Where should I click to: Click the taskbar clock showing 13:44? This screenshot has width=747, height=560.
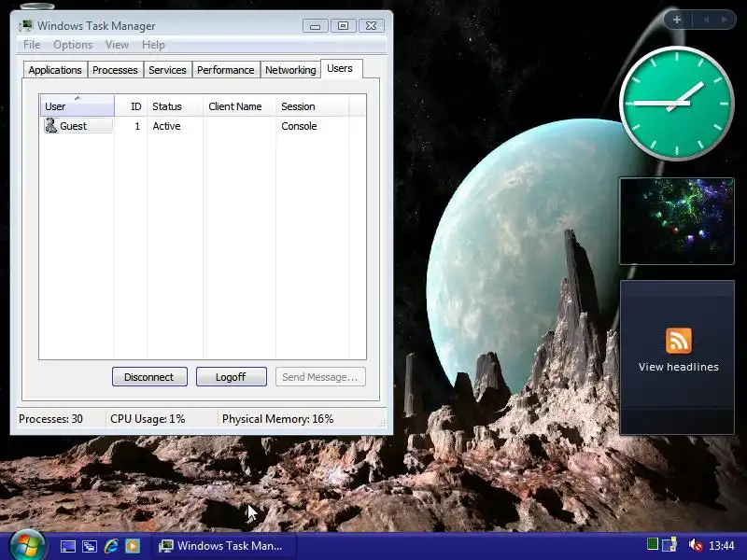(x=722, y=545)
